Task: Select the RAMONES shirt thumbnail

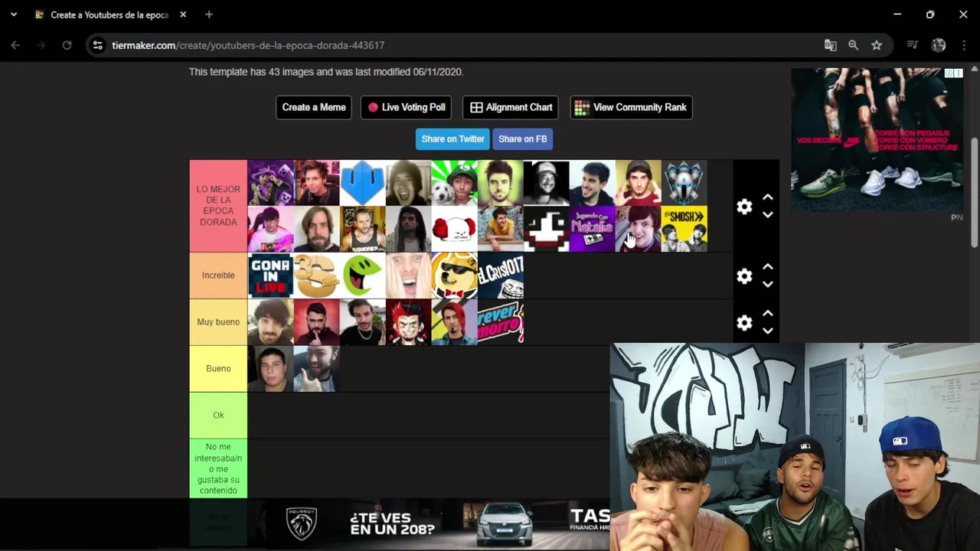Action: [362, 229]
